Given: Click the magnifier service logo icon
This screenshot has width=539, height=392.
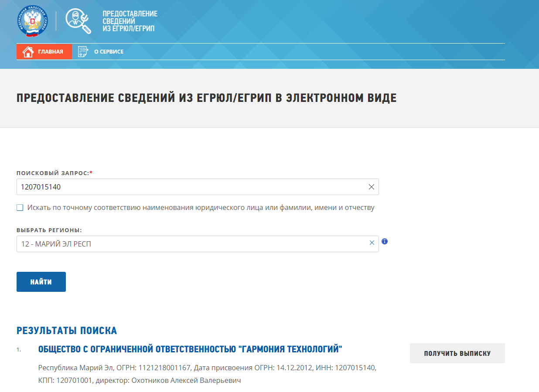Looking at the screenshot, I should tap(78, 21).
